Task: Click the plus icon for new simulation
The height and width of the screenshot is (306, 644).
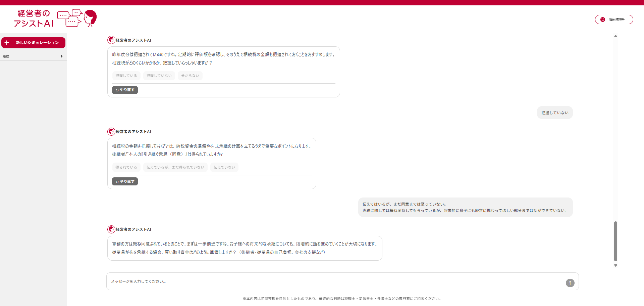Action: (x=7, y=43)
